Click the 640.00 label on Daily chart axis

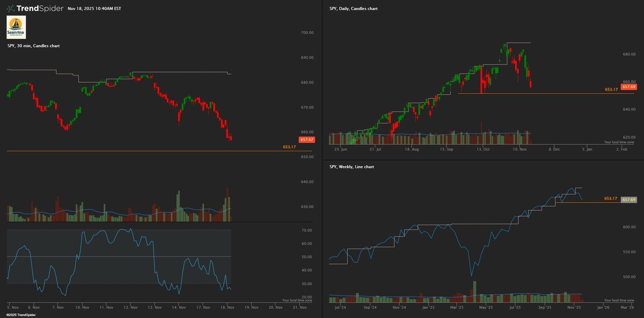[x=629, y=109]
